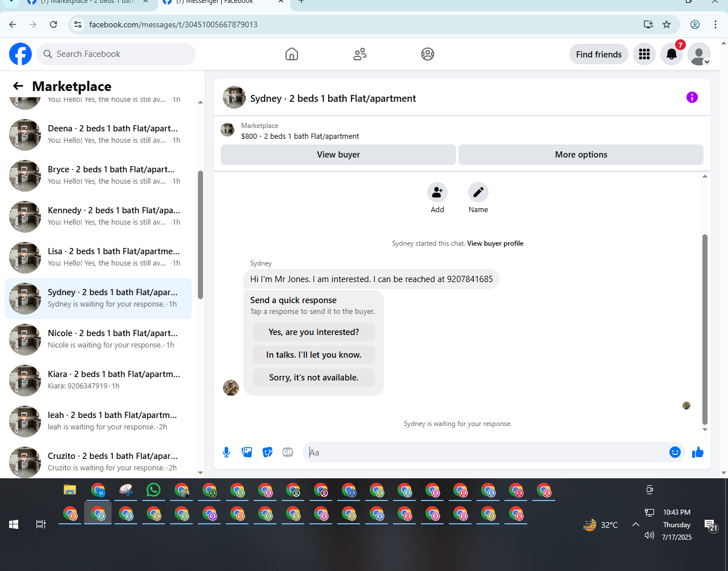Screen dimensions: 728x571
Task: Click the More options button
Action: [581, 155]
